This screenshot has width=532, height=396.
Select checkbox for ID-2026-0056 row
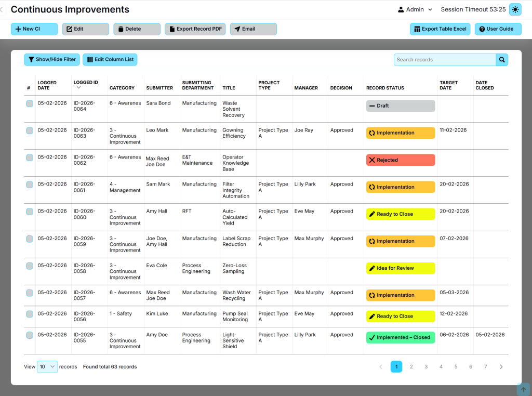point(30,314)
